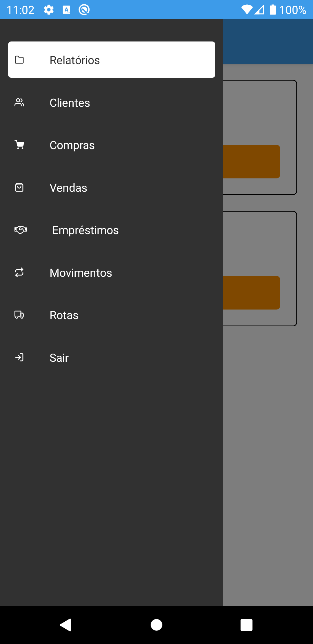This screenshot has width=313, height=644.
Task: Click the handshake icon for Empréstimos
Action: click(21, 230)
